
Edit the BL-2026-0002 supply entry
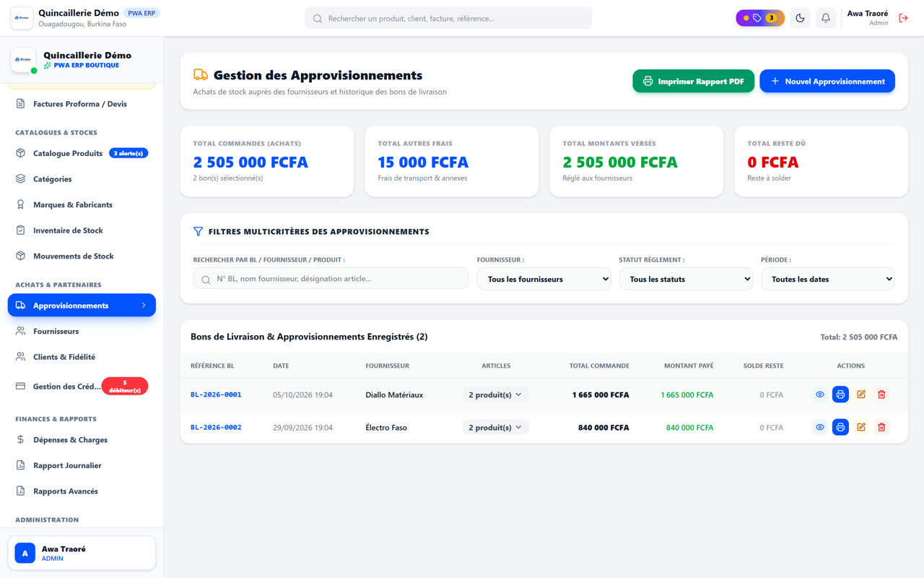pos(861,427)
